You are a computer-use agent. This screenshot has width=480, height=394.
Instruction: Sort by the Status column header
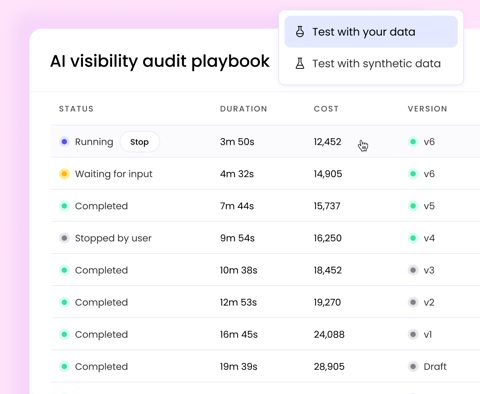[x=76, y=109]
